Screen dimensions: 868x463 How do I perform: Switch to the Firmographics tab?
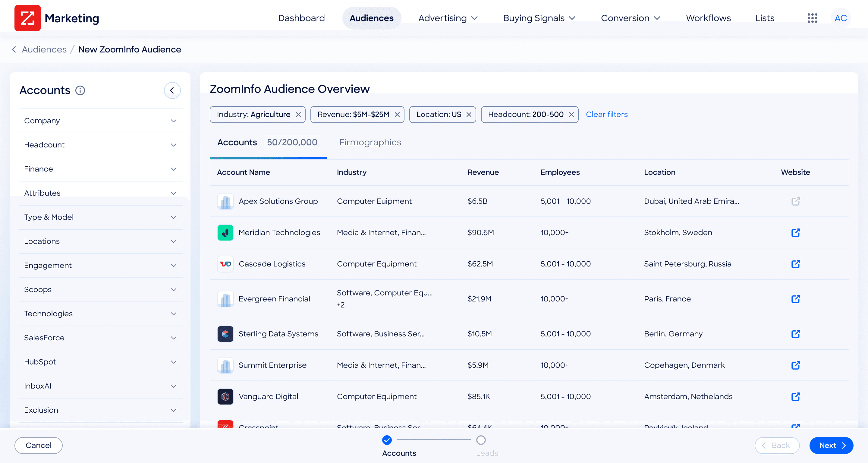pyautogui.click(x=370, y=142)
